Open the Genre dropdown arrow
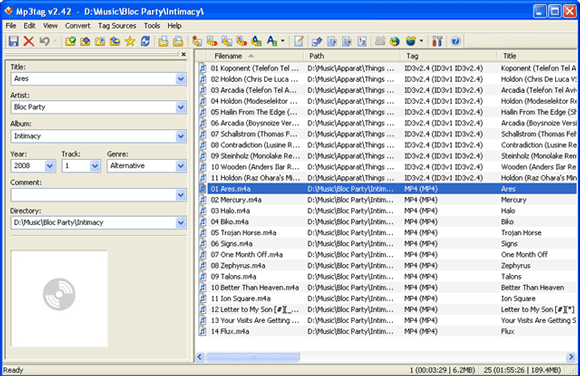580x376 pixels. 181,166
